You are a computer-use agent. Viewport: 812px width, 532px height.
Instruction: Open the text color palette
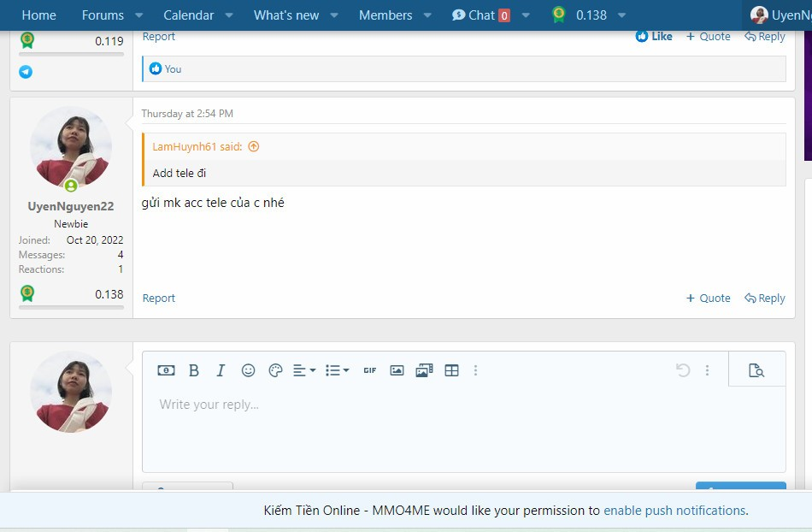pos(275,370)
